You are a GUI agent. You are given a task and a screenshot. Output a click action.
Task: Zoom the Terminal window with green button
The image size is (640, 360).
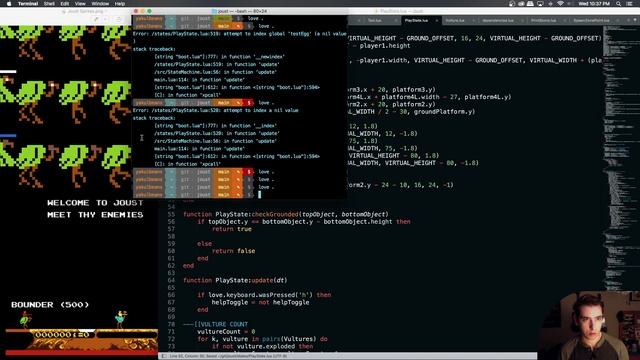pyautogui.click(x=149, y=11)
